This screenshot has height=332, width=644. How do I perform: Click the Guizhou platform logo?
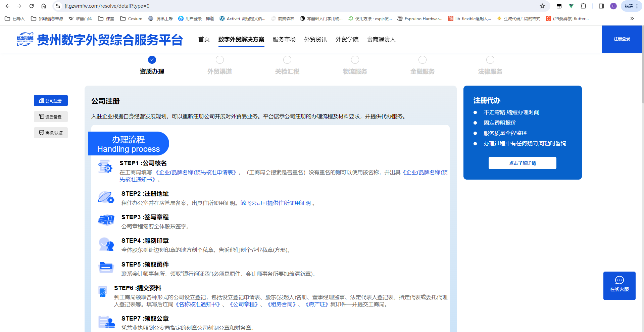pos(100,39)
